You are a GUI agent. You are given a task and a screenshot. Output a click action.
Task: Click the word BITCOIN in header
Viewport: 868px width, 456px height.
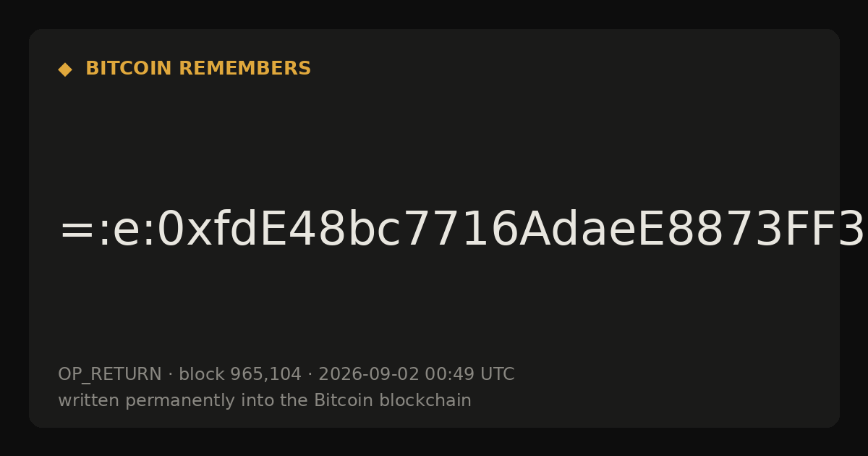coord(129,69)
